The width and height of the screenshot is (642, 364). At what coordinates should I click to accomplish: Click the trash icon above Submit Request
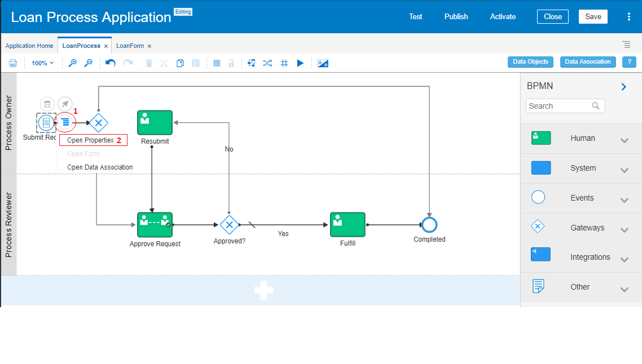pos(47,104)
